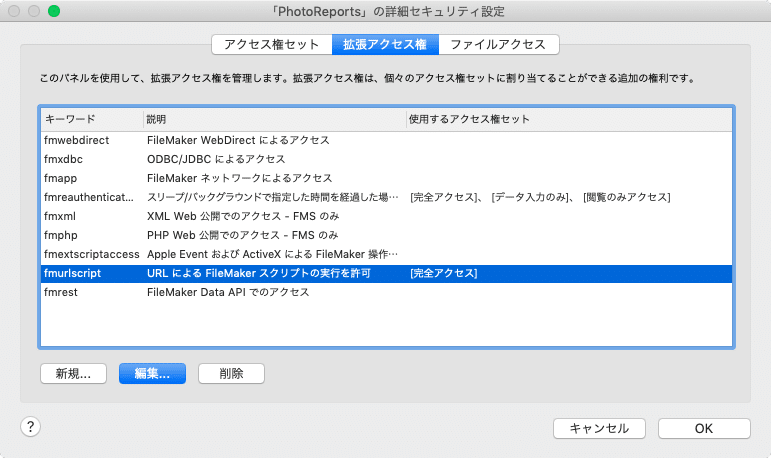Confirm settings with OK button
The height and width of the screenshot is (458, 771).
704,428
